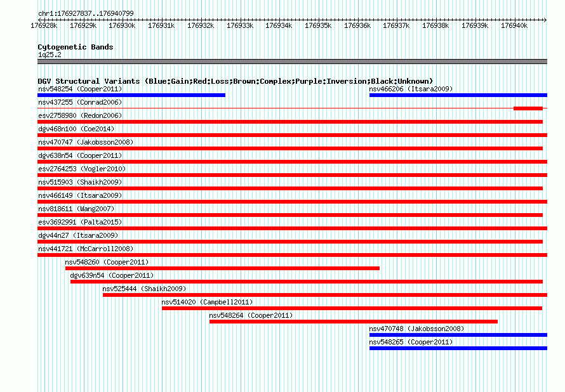The width and height of the screenshot is (565, 392).
Task: Open nsv548264 (Cooper2011) variant
Action: coord(251,315)
